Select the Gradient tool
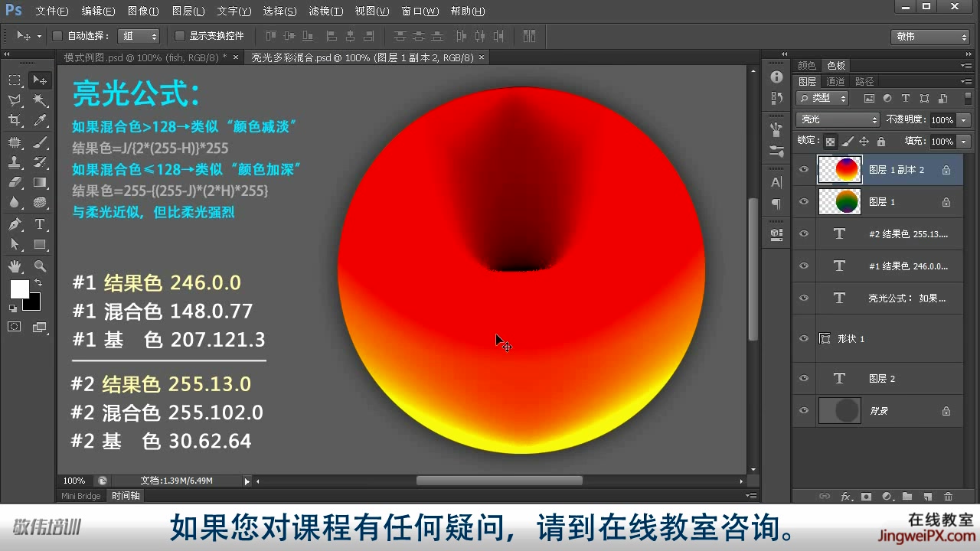980x551 pixels. coord(38,182)
